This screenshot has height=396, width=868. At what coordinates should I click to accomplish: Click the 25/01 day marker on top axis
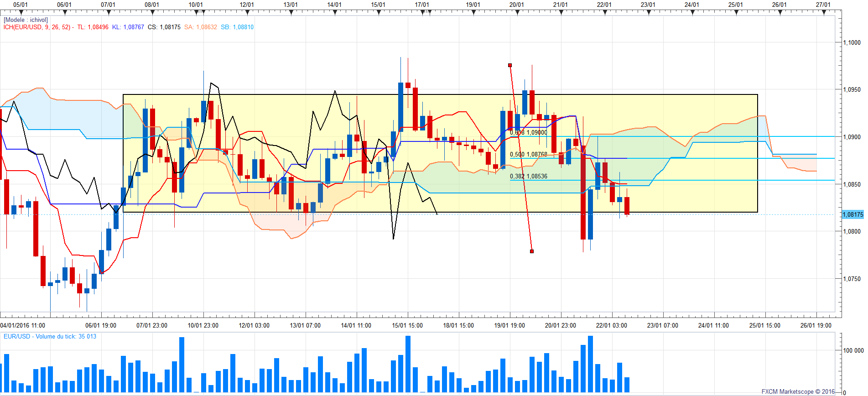click(736, 5)
